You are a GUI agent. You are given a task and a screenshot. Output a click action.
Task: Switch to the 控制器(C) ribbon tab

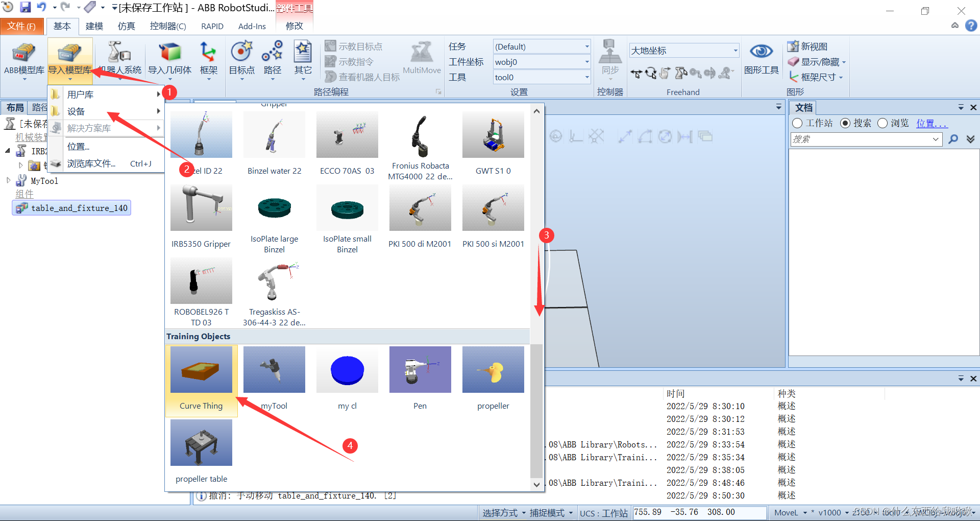167,26
